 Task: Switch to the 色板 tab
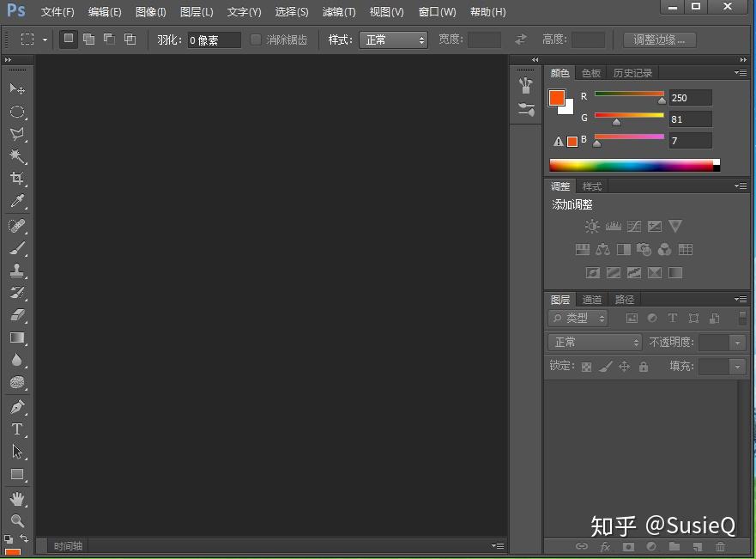[590, 73]
